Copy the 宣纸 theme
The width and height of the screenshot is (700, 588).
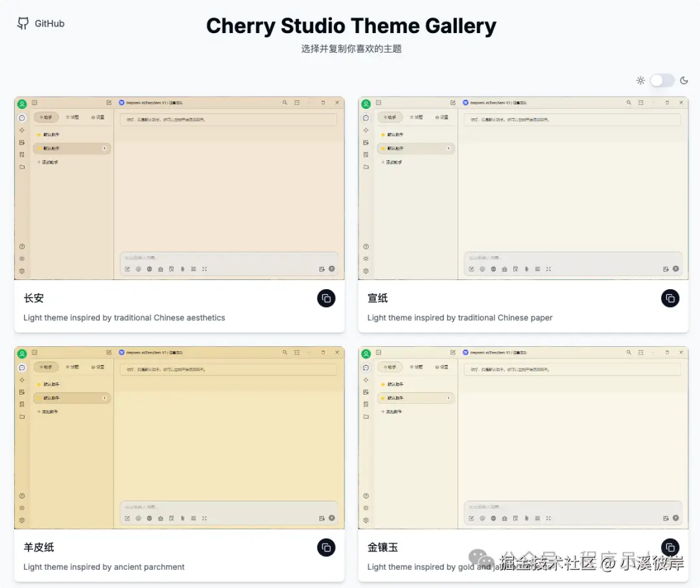tap(670, 298)
